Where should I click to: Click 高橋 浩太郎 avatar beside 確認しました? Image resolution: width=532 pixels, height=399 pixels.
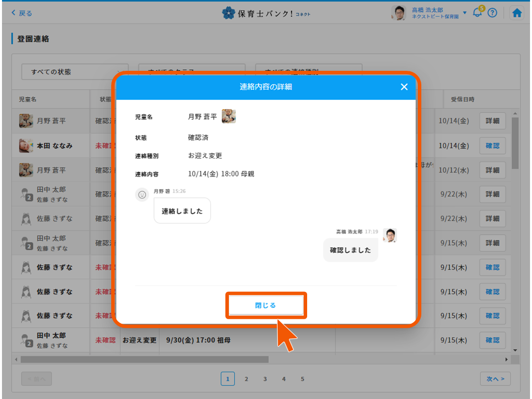click(x=389, y=235)
